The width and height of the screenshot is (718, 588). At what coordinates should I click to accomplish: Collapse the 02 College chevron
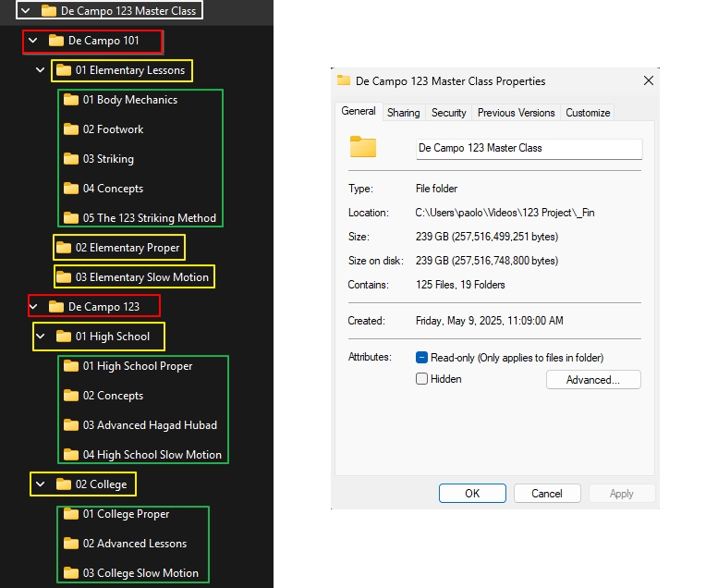41,484
